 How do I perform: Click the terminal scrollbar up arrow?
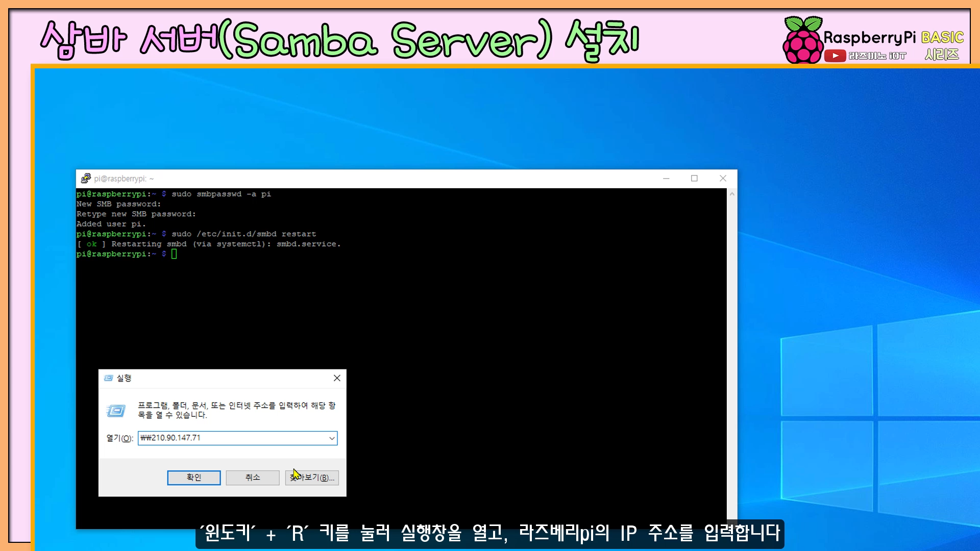point(732,194)
